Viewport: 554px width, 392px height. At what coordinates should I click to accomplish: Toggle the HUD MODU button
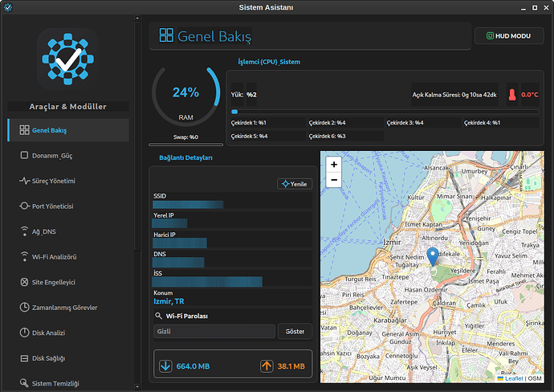(x=508, y=37)
